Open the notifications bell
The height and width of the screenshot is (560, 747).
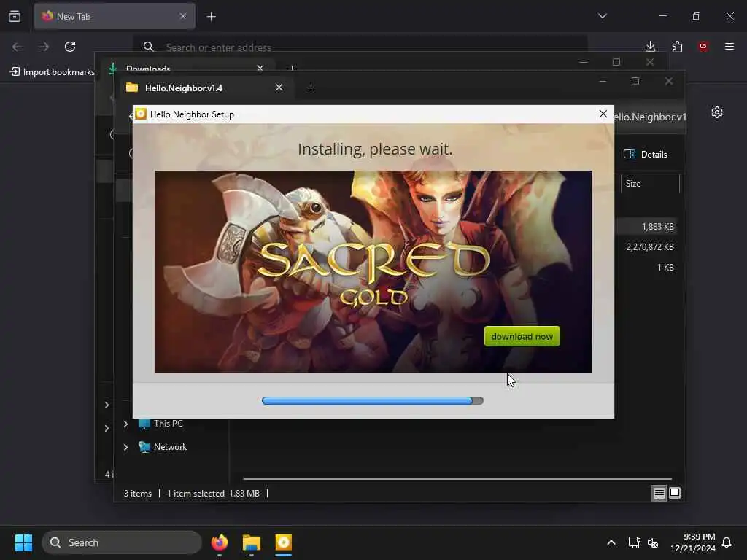click(x=727, y=542)
